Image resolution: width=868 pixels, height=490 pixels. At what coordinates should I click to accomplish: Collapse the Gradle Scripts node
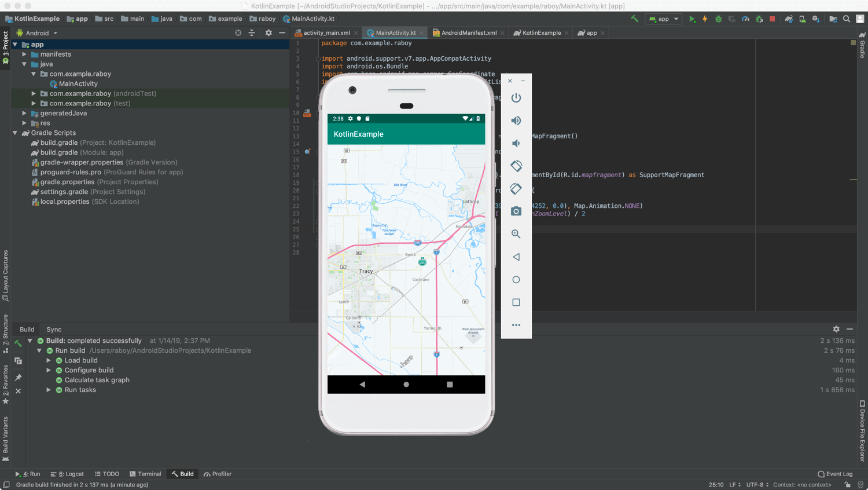click(15, 133)
